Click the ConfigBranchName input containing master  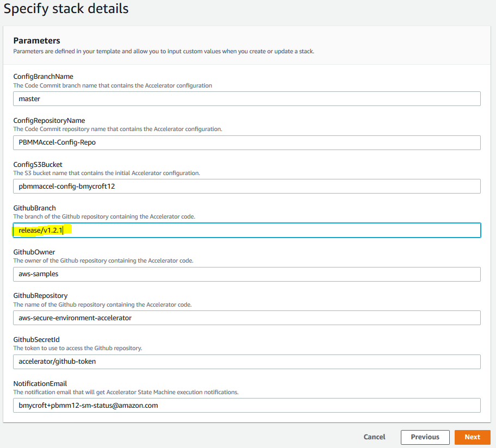coord(246,98)
